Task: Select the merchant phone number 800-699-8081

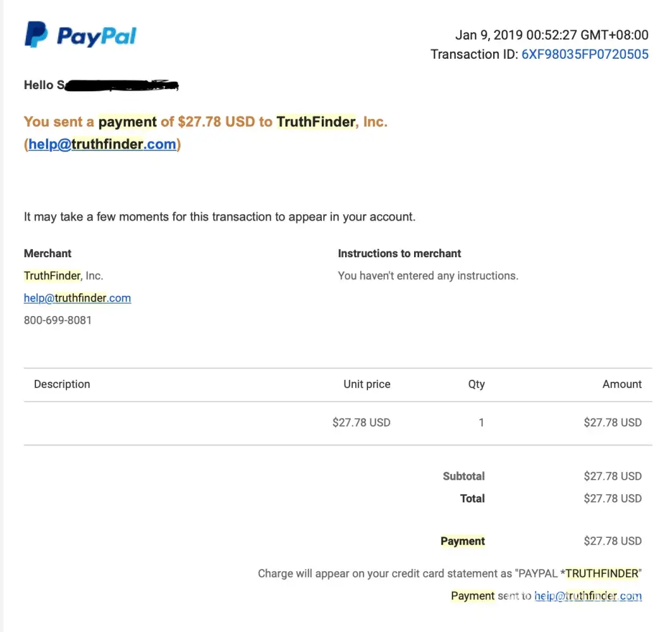Action: (58, 320)
